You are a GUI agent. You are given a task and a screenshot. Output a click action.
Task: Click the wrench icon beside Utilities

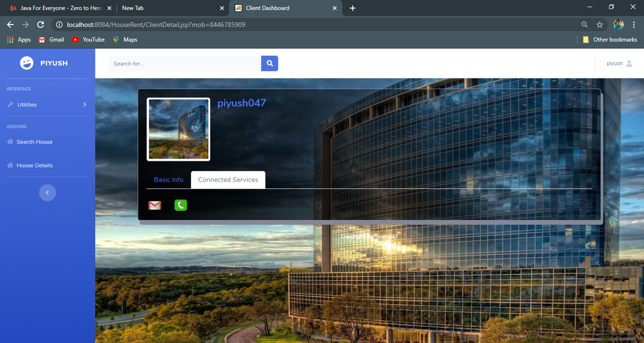[10, 105]
